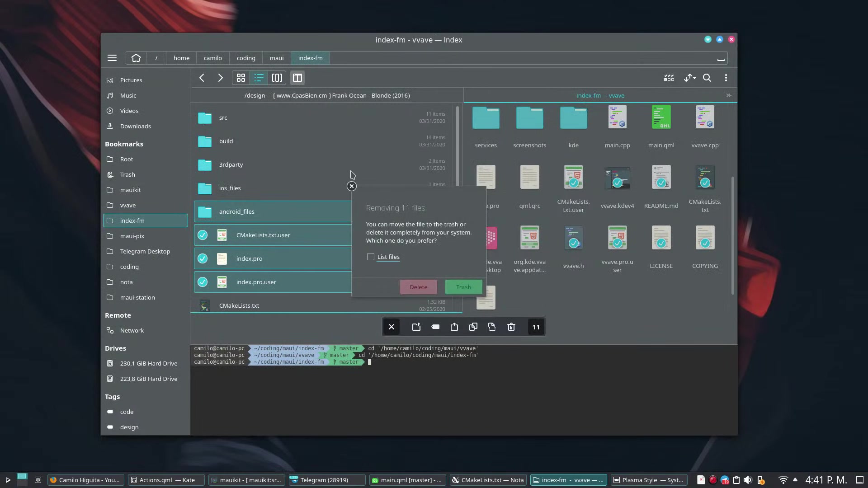Switch to grid view mode
Screen dimensions: 868x488
tap(241, 78)
